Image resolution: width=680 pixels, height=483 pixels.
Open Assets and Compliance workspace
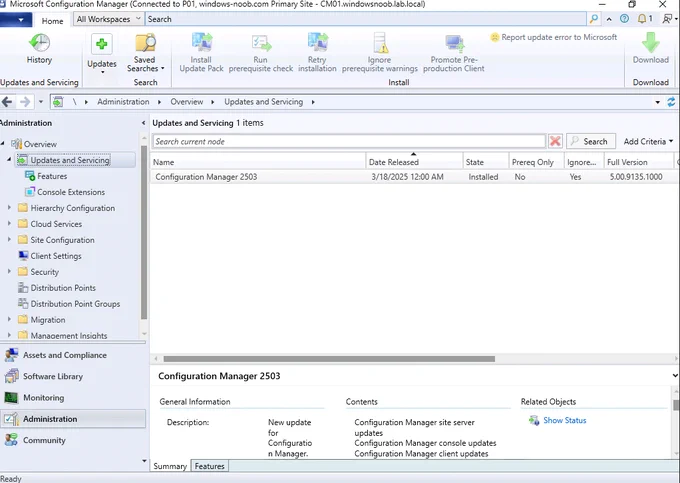click(x=73, y=355)
